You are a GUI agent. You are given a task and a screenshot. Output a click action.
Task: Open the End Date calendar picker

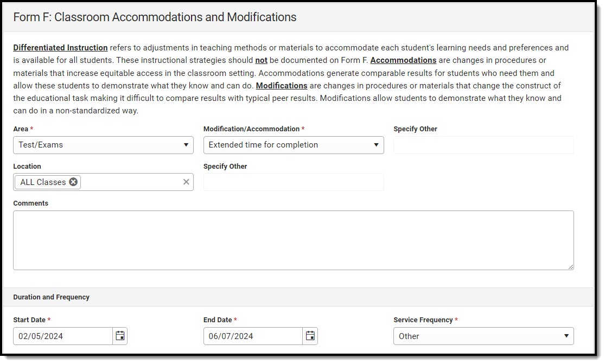(310, 336)
